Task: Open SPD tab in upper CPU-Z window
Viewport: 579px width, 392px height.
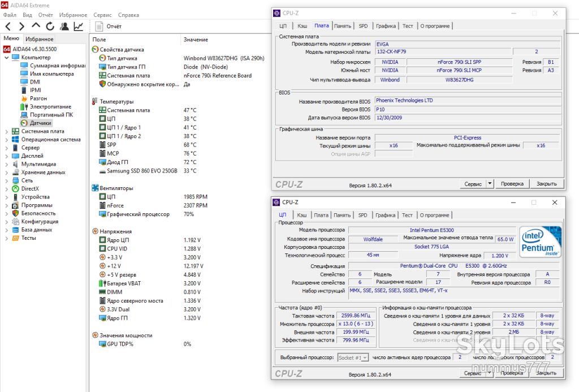Action: click(363, 26)
